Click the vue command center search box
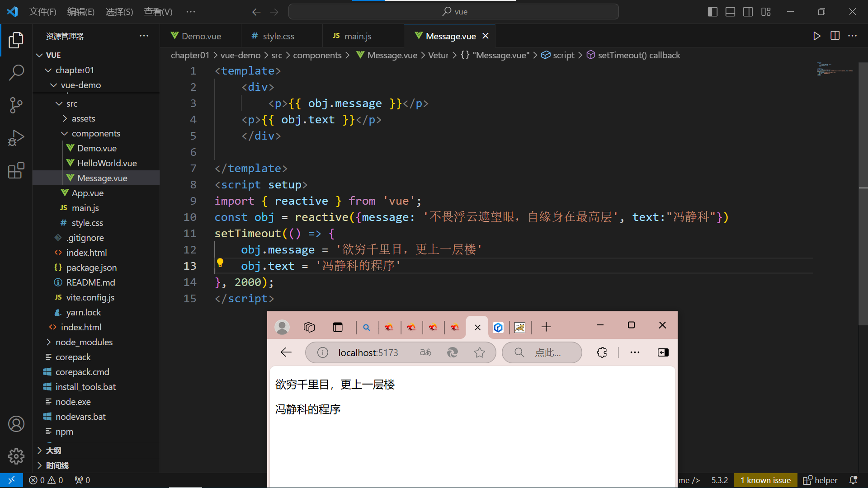This screenshot has width=868, height=488. 453,12
